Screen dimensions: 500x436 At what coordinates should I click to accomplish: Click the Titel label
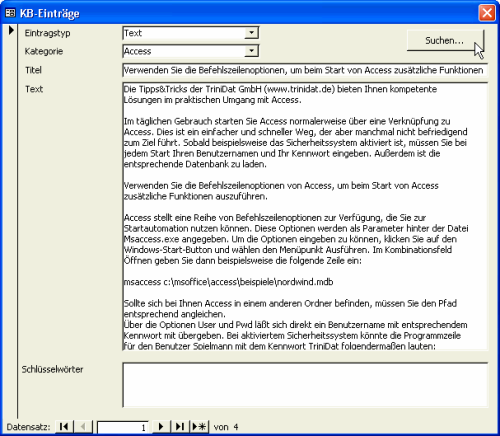click(x=33, y=70)
